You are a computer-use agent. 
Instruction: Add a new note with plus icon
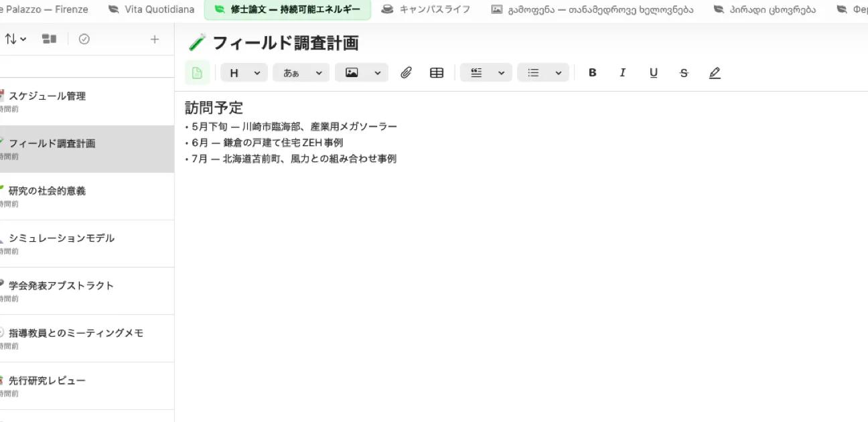coord(155,39)
